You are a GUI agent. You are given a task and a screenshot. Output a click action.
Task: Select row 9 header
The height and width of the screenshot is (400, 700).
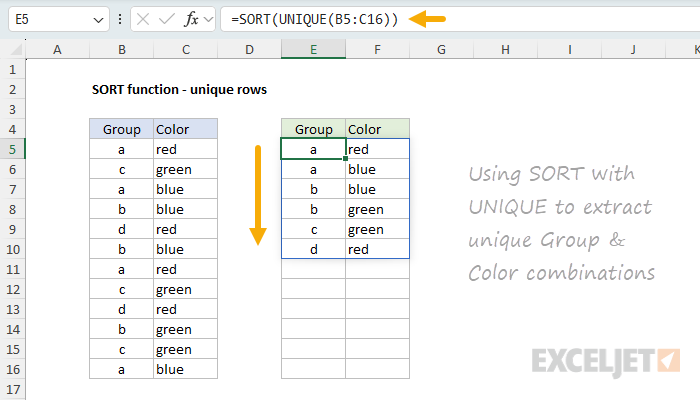[12, 229]
